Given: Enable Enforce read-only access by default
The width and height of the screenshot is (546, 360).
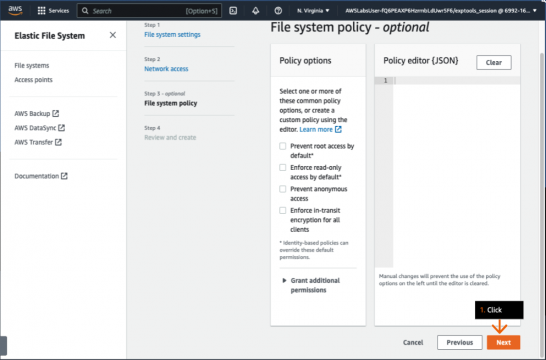Looking at the screenshot, I should (283, 167).
